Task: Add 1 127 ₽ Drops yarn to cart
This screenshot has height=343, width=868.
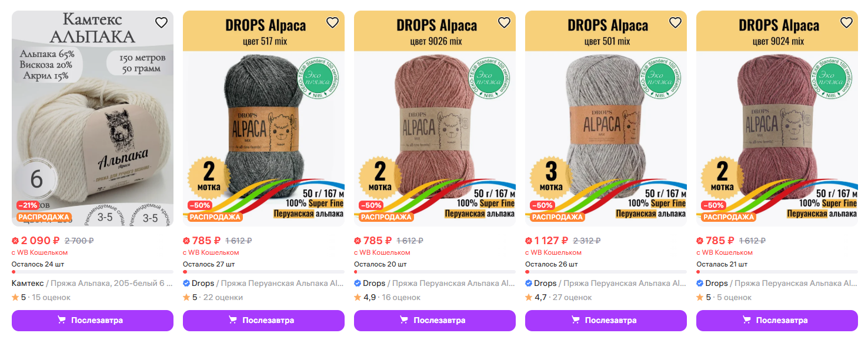Action: (x=606, y=321)
